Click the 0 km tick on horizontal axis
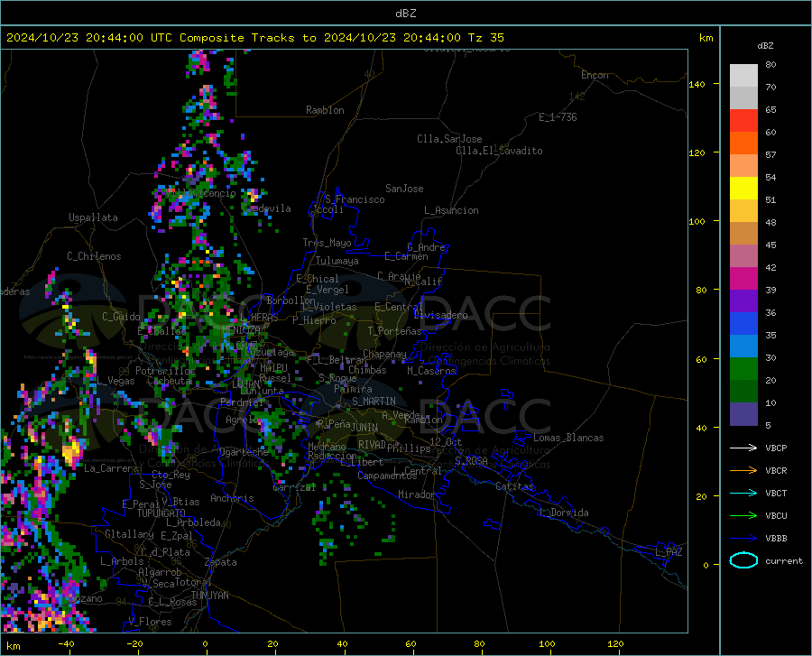Screen dimensions: 812x656 [x=206, y=644]
